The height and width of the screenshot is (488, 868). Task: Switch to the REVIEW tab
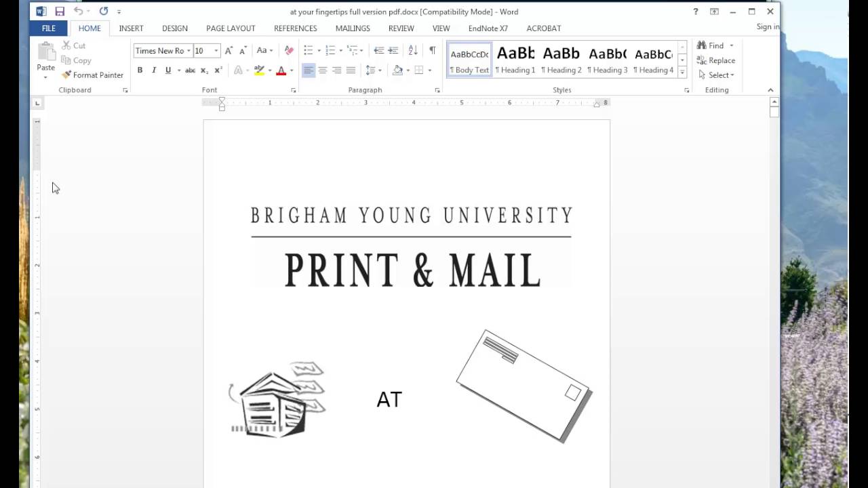point(401,28)
